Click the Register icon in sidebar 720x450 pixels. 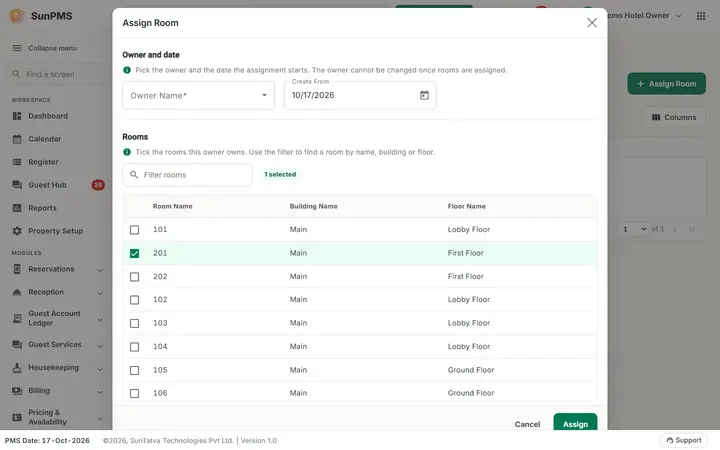pos(17,162)
